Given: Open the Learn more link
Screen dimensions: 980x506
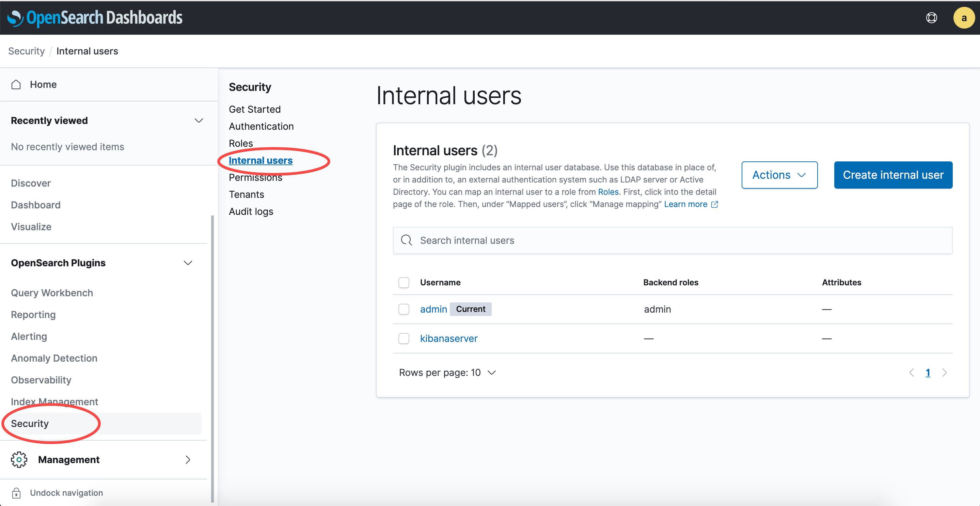Looking at the screenshot, I should point(685,204).
